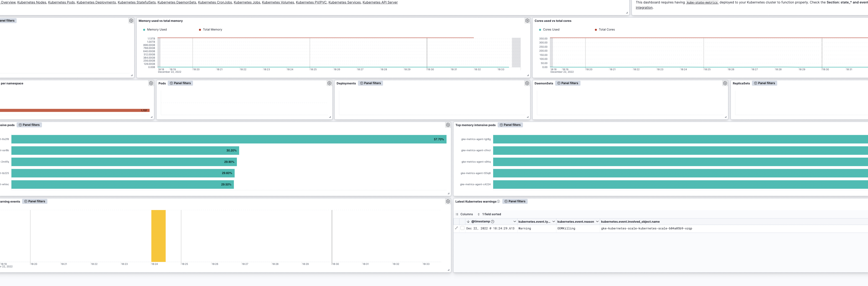Viewport: 868px width, 286px height.
Task: Click the gear icon on the DaemonSets panel
Action: (x=725, y=83)
